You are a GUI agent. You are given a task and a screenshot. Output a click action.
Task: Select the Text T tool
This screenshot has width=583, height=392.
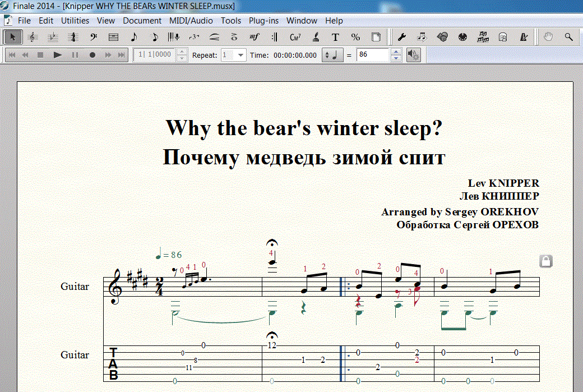335,37
